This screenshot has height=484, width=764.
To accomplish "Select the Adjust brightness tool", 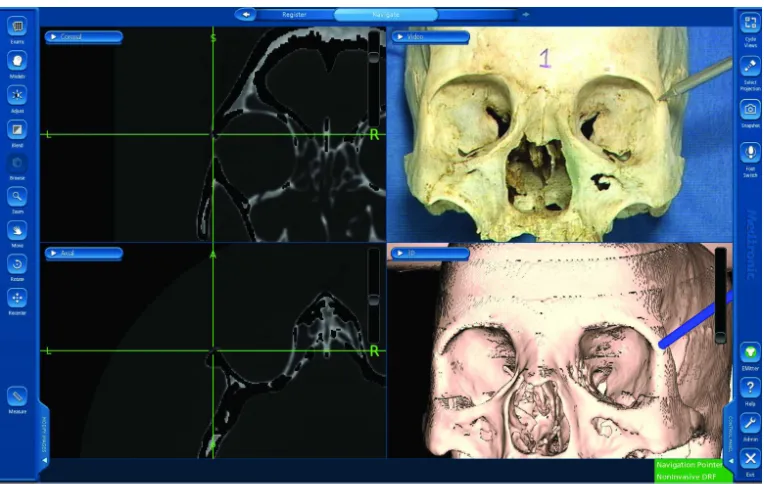I will tap(17, 95).
